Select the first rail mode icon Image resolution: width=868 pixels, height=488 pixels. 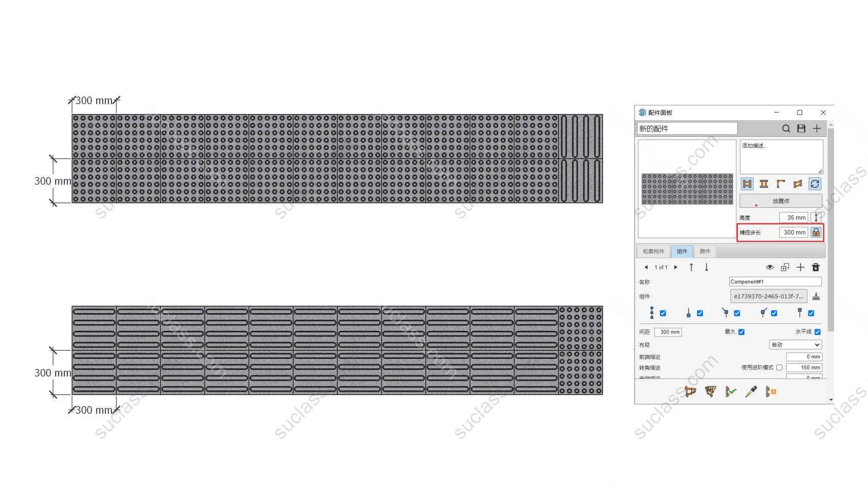click(747, 184)
